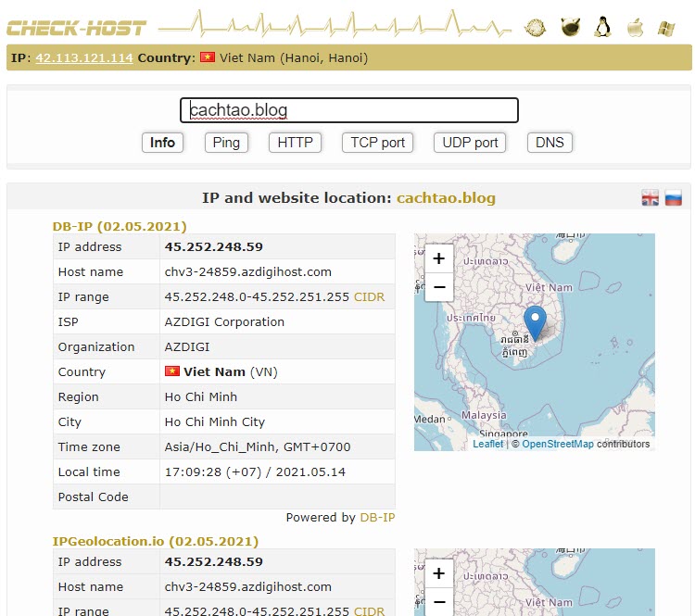Image resolution: width=695 pixels, height=616 pixels.
Task: Open the CIDR link in DB-IP range row
Action: point(369,297)
